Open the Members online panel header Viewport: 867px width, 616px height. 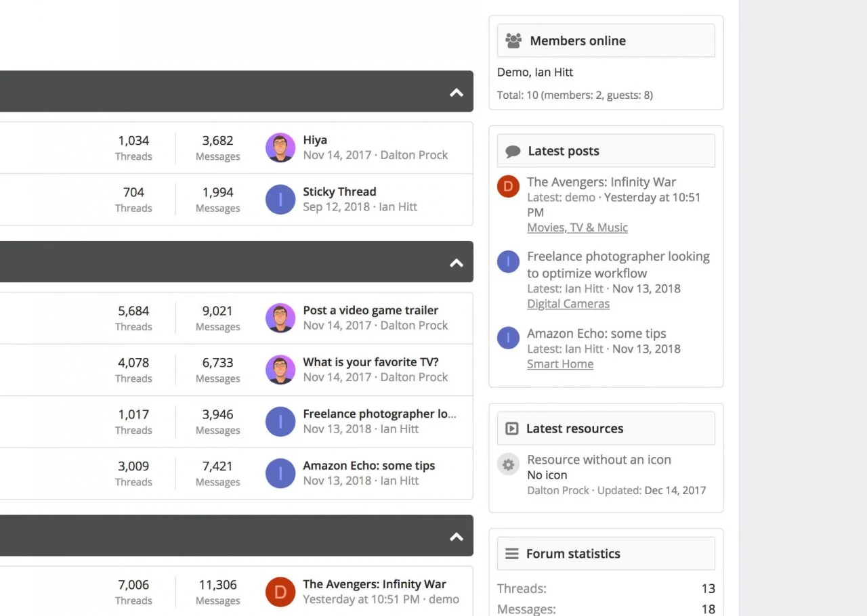(x=577, y=41)
